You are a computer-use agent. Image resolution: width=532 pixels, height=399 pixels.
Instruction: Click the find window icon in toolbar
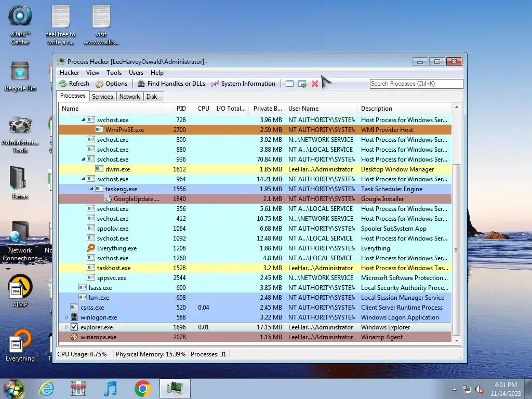coord(289,84)
